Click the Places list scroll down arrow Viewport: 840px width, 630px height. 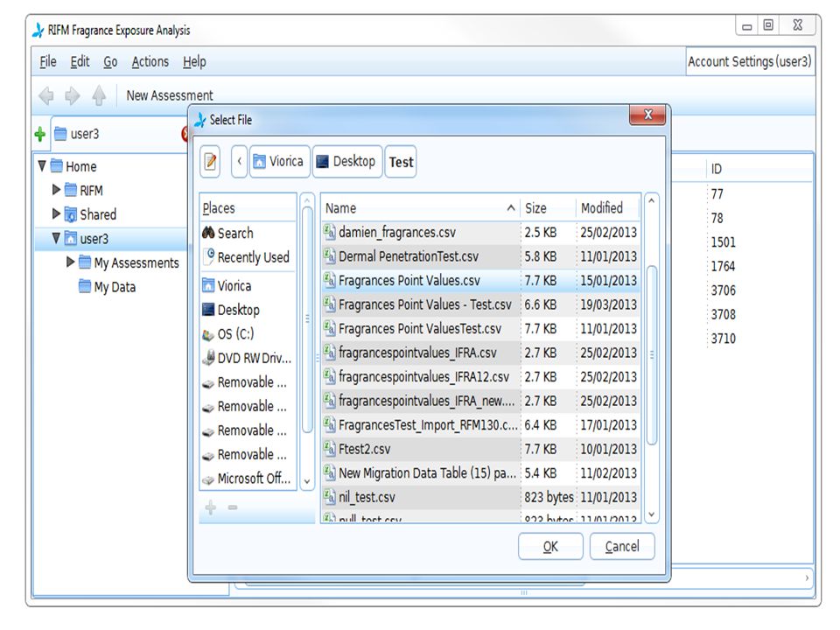[x=307, y=481]
